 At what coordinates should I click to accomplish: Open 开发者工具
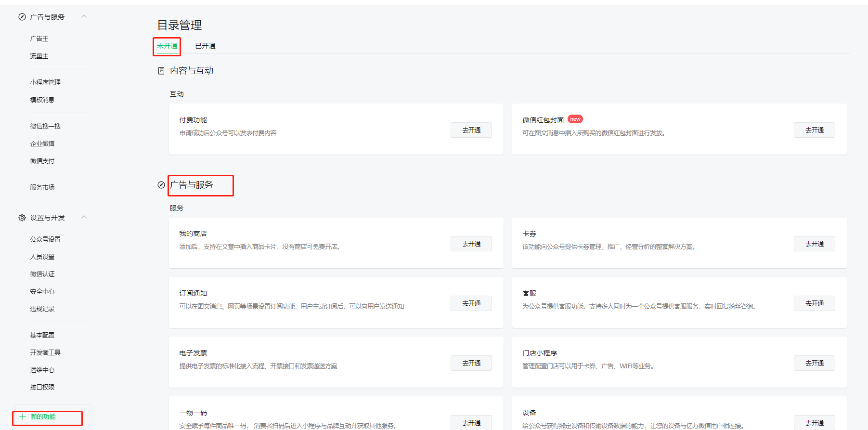[45, 352]
